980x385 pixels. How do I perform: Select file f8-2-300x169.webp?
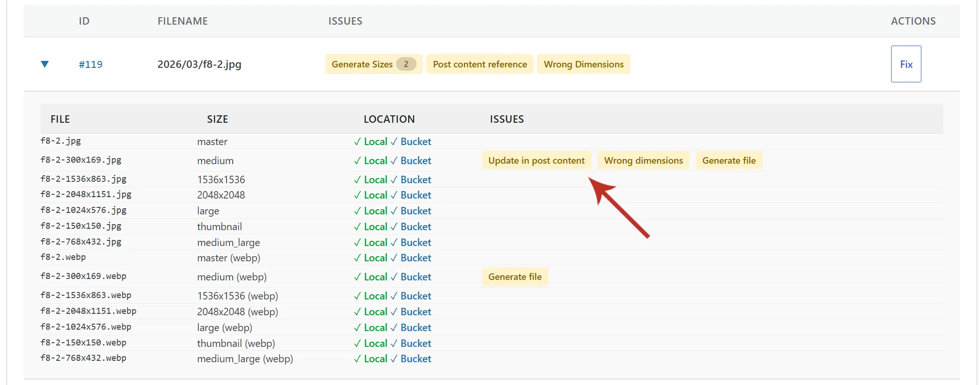coord(83,276)
